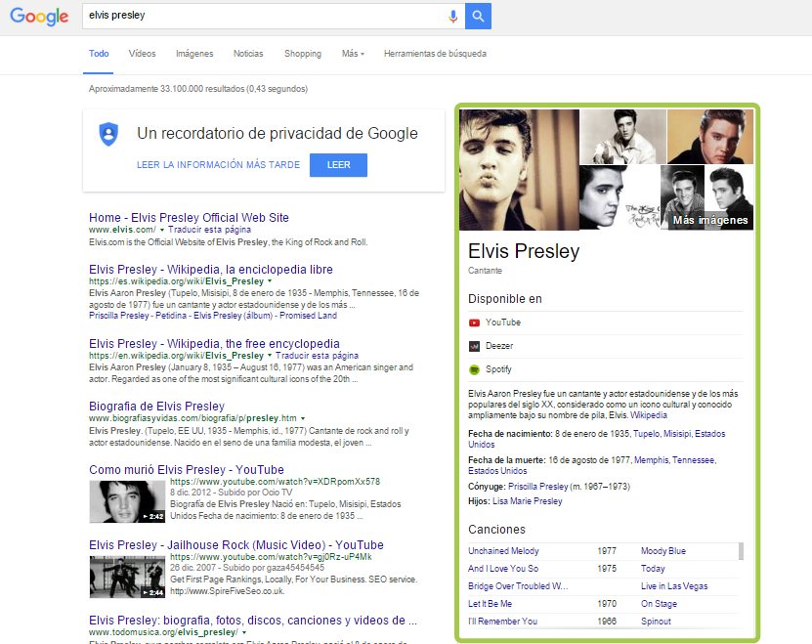Viewport: 812px width, 644px height.
Task: Expand arrow next to biografiasyvidas.com URL
Action: 303,418
